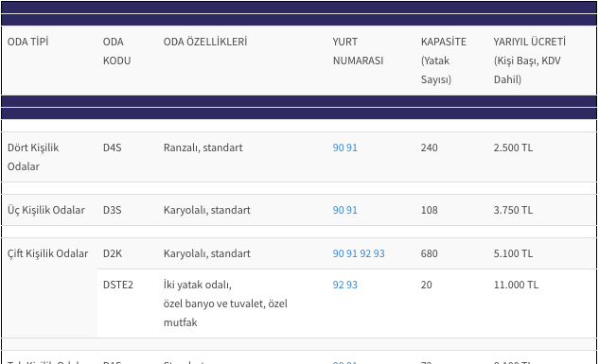Select the 'Ranzalı, standart' cell

[x=203, y=147]
